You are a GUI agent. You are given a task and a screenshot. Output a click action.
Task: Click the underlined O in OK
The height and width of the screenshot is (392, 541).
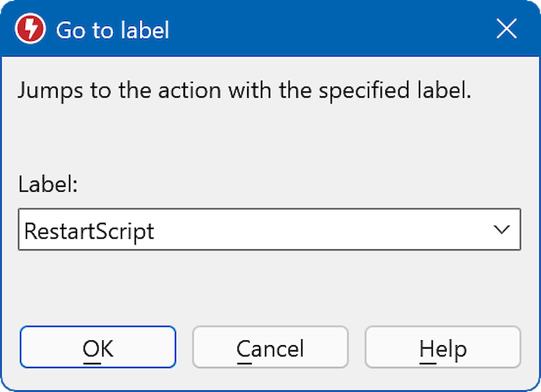point(90,348)
